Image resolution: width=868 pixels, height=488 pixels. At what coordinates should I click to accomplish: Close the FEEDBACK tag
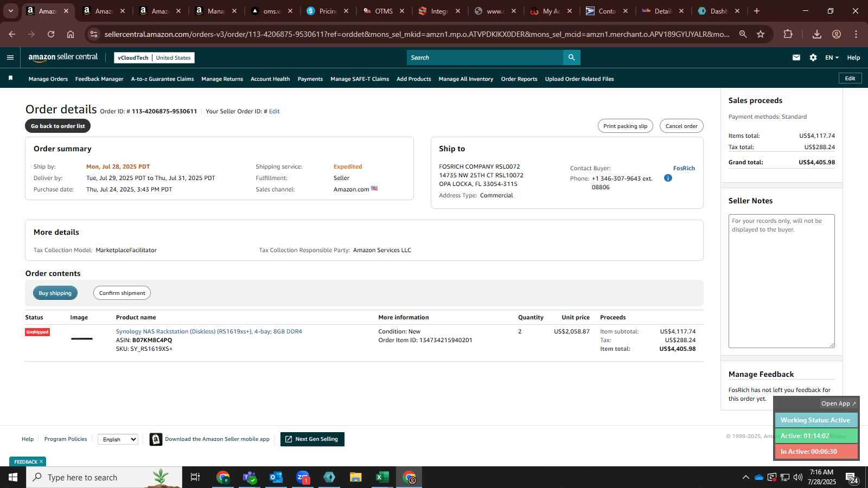[x=41, y=461]
